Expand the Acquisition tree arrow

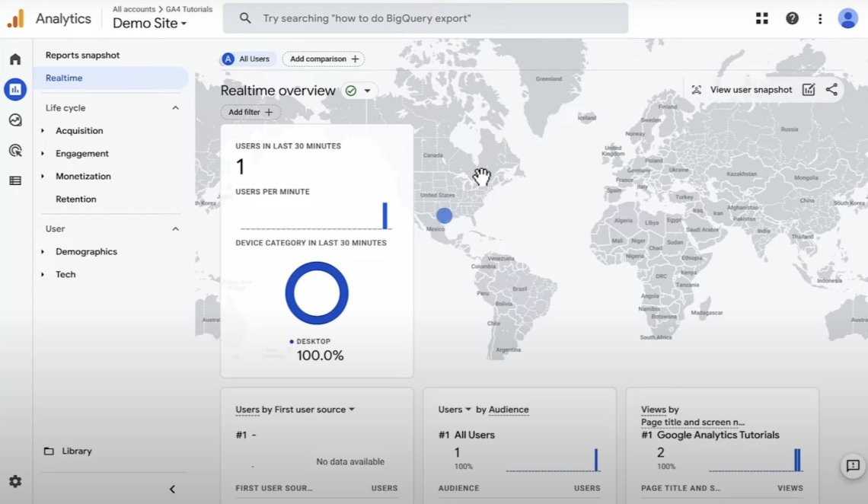pos(43,130)
